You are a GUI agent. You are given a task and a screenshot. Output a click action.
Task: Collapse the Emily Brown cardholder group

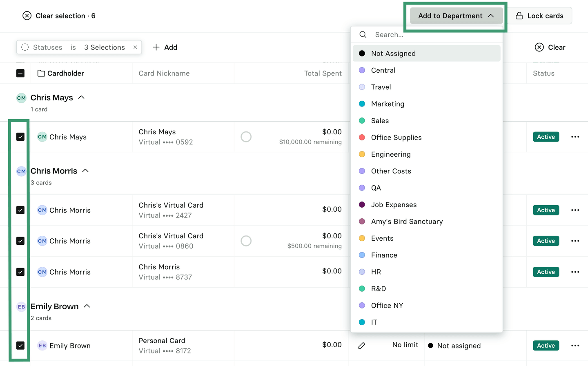(x=87, y=306)
